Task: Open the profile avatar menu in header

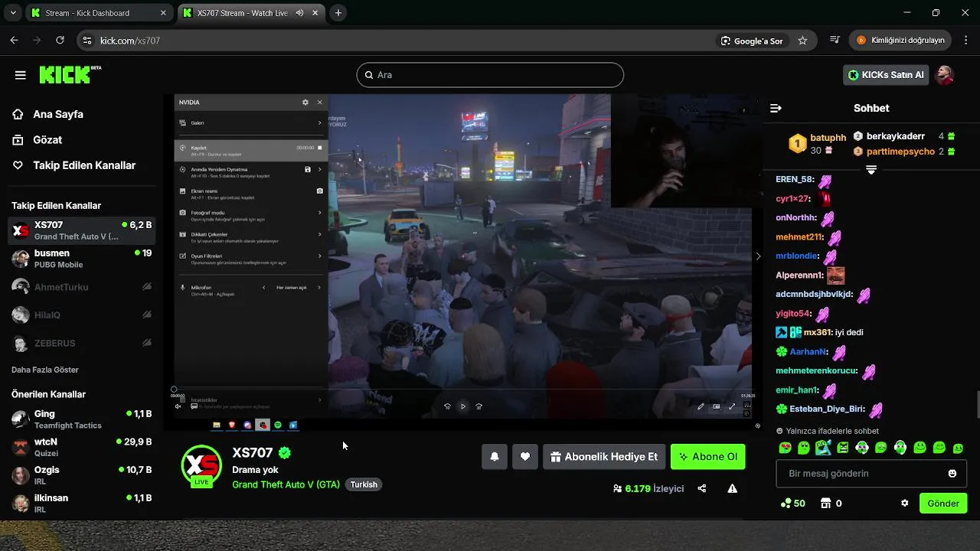Action: coord(946,75)
